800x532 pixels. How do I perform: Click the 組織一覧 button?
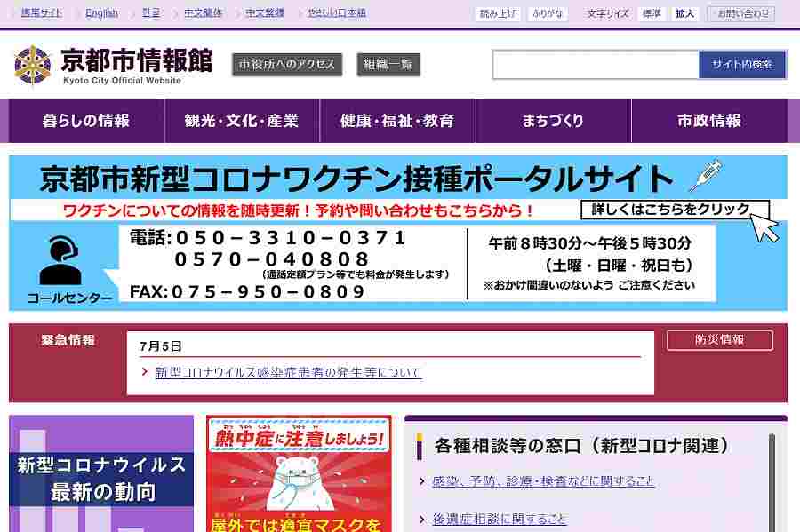point(388,64)
